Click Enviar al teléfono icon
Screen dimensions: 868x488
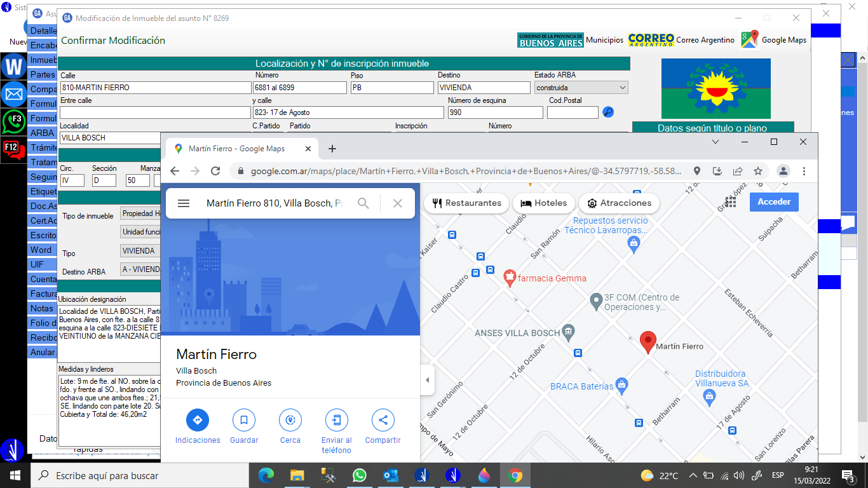(x=336, y=420)
